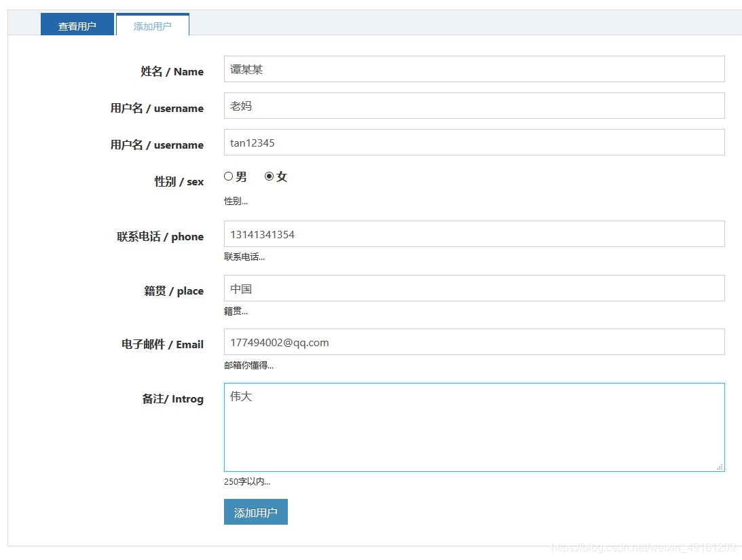Focus the username field containing tan12345
Image resolution: width=742 pixels, height=560 pixels.
point(474,143)
